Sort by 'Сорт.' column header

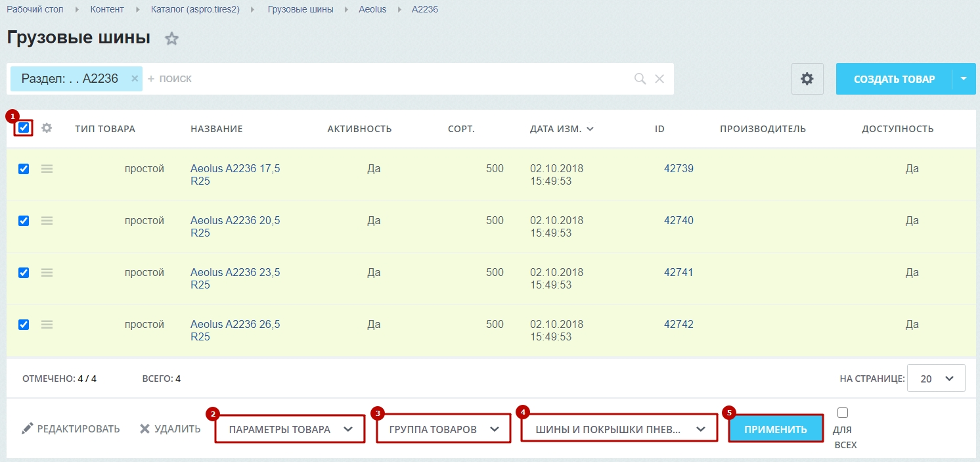pyautogui.click(x=461, y=129)
